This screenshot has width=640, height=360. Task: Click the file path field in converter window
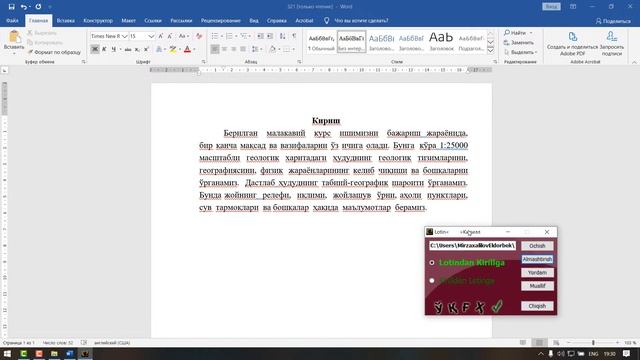point(472,245)
